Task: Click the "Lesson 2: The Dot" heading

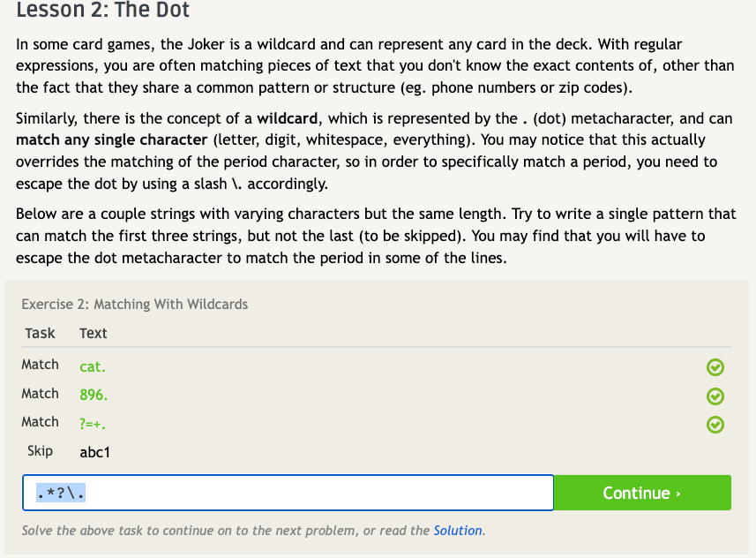Action: [x=103, y=11]
